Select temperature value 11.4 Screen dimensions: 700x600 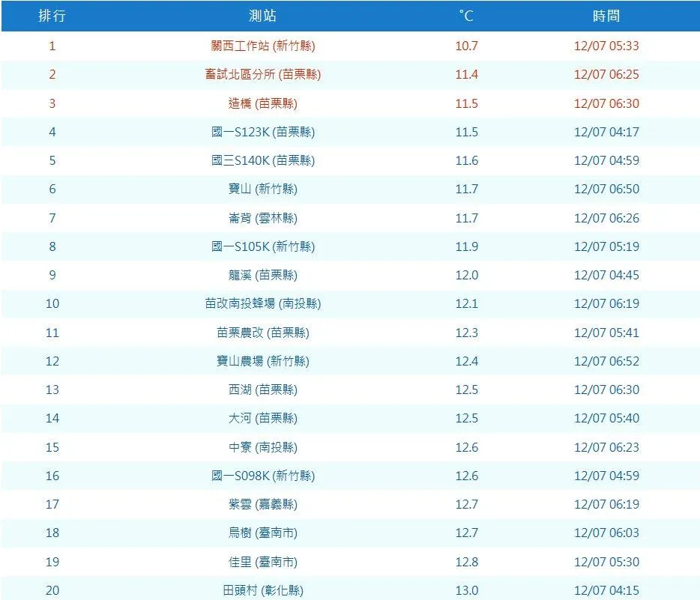point(466,74)
